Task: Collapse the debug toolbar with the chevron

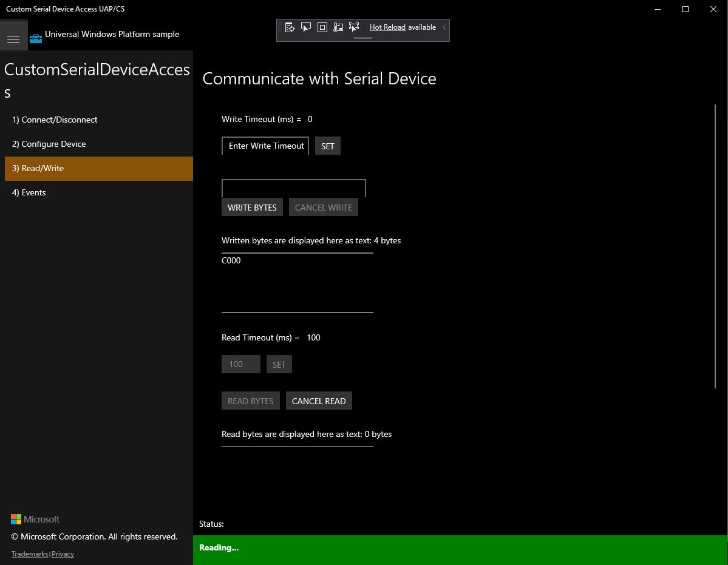Action: pos(444,27)
